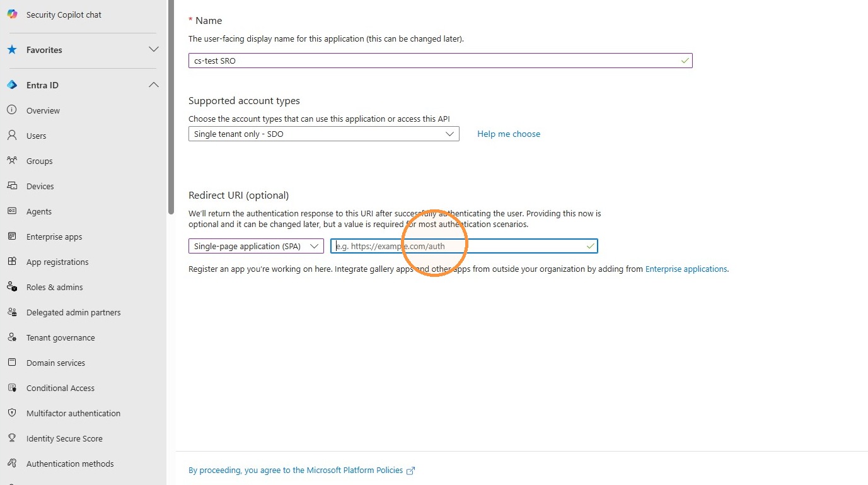Open the Enterprise applications link
This screenshot has width=868, height=485.
[x=686, y=269]
